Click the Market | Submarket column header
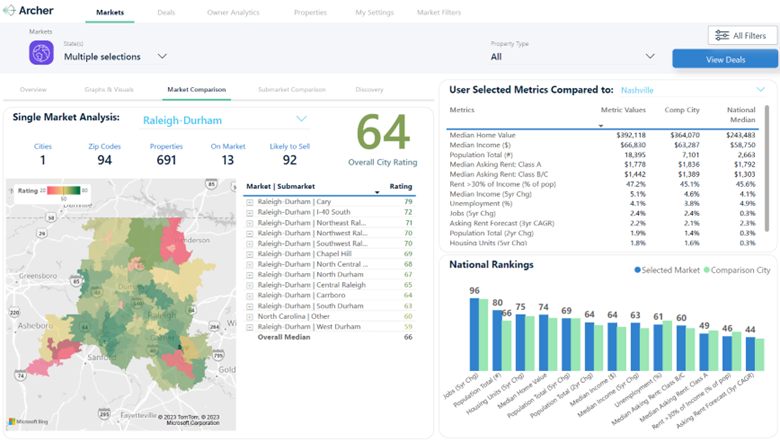The image size is (780, 442). click(x=281, y=186)
